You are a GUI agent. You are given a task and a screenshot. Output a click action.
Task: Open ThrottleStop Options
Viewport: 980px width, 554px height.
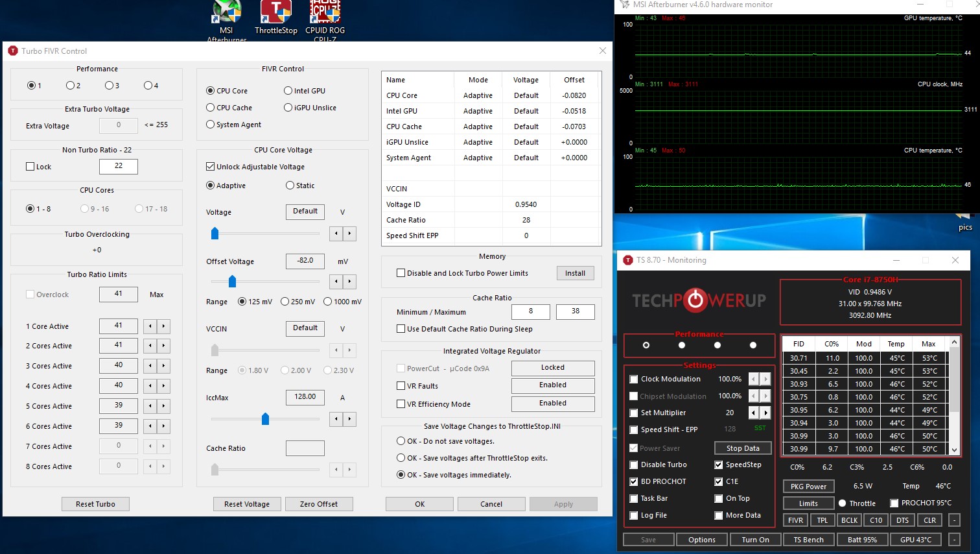702,540
